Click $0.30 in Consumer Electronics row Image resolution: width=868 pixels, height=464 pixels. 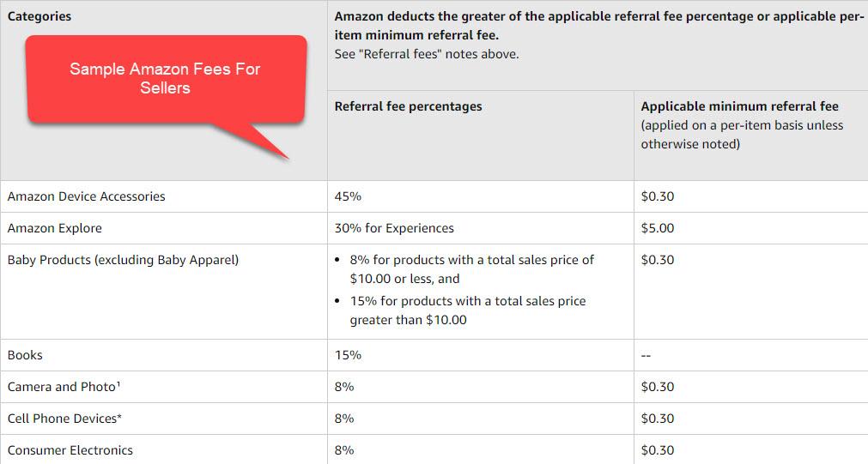tap(658, 450)
